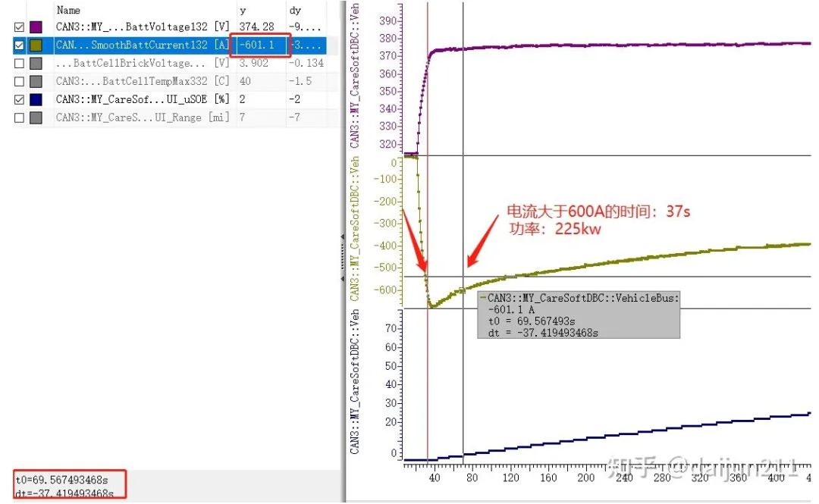The height and width of the screenshot is (504, 819).
Task: Click the current y-axis label at -400
Action: click(x=385, y=246)
